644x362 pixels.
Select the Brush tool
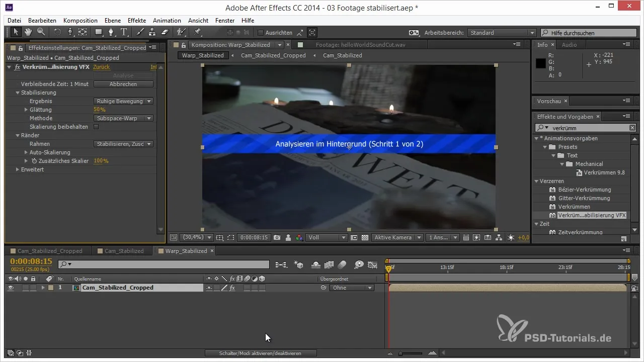(140, 32)
